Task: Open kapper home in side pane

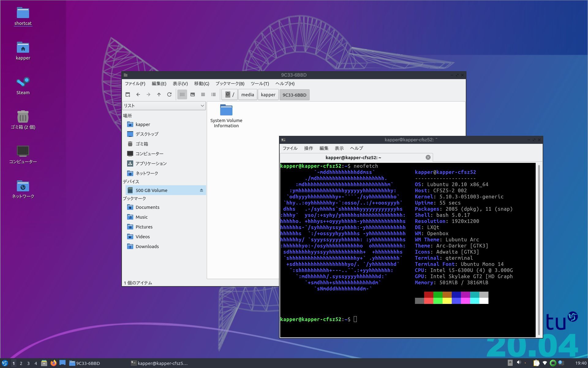Action: pyautogui.click(x=165, y=124)
